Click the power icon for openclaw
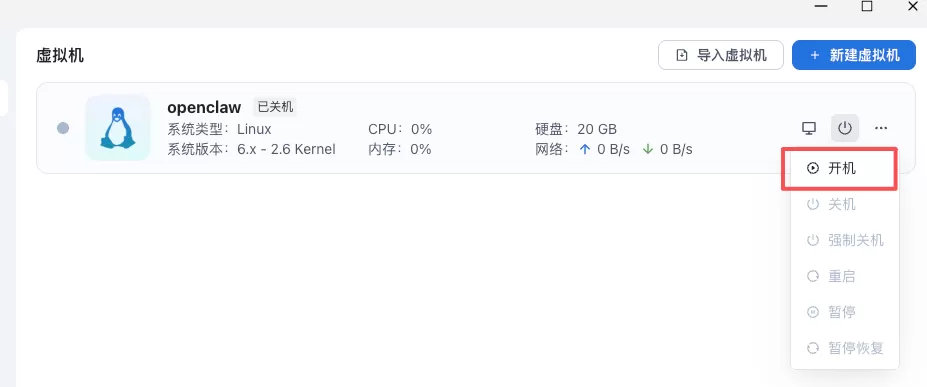 point(845,128)
